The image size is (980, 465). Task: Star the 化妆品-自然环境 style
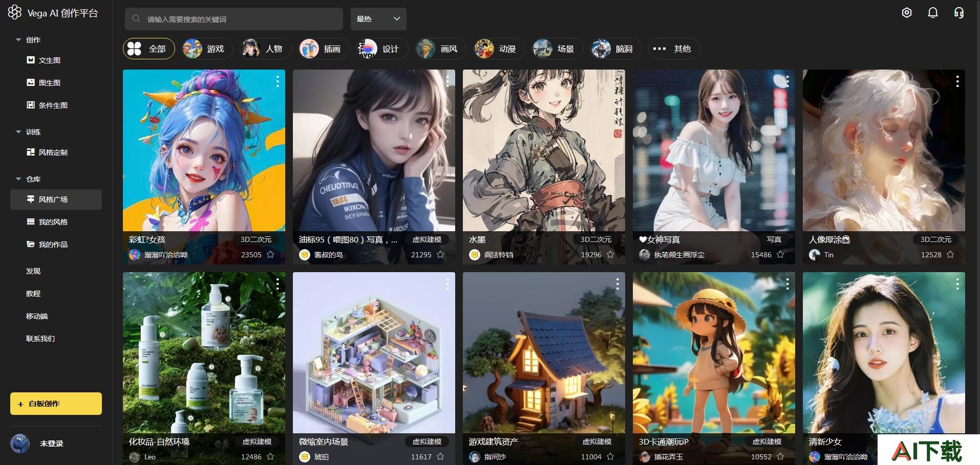(270, 456)
